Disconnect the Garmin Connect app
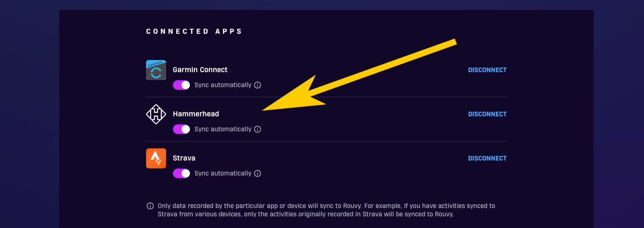 click(487, 70)
